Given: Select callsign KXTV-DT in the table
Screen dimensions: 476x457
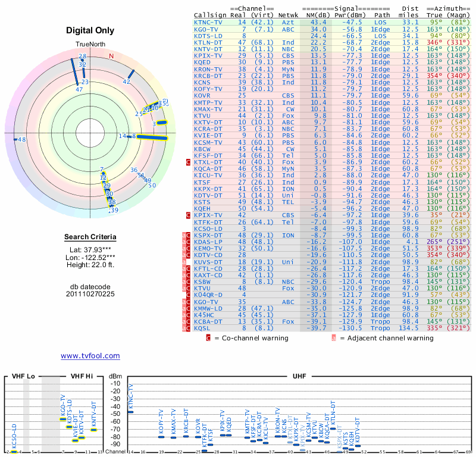Looking at the screenshot, I should (x=208, y=123).
